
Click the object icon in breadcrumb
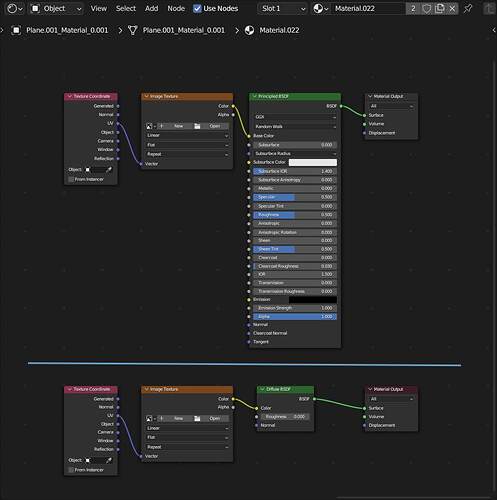(x=16, y=30)
